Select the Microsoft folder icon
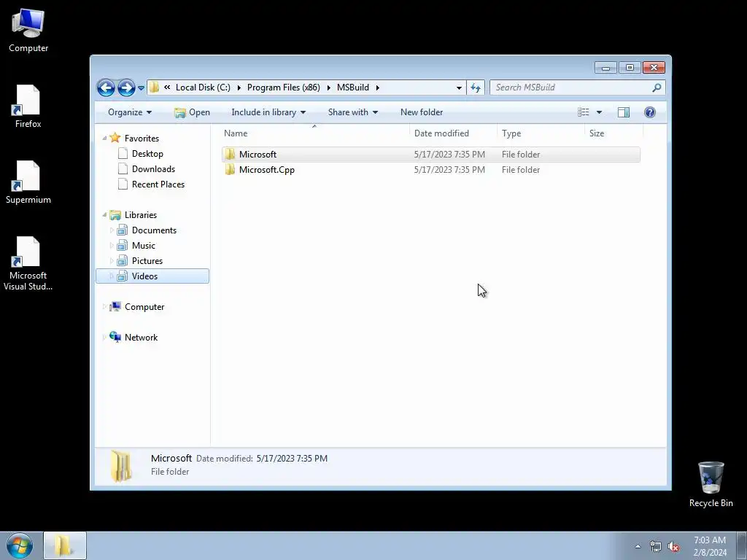This screenshot has width=747, height=560. tap(230, 155)
